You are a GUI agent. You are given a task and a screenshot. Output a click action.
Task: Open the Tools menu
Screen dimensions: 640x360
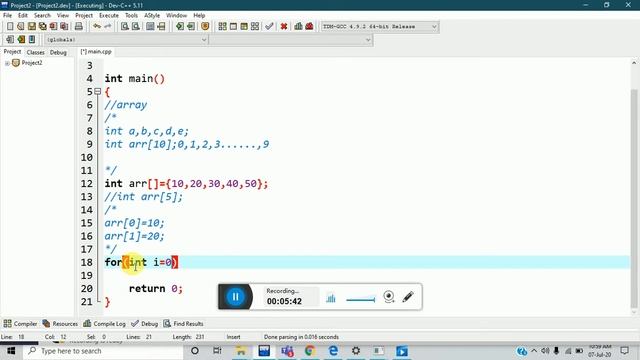pos(131,16)
